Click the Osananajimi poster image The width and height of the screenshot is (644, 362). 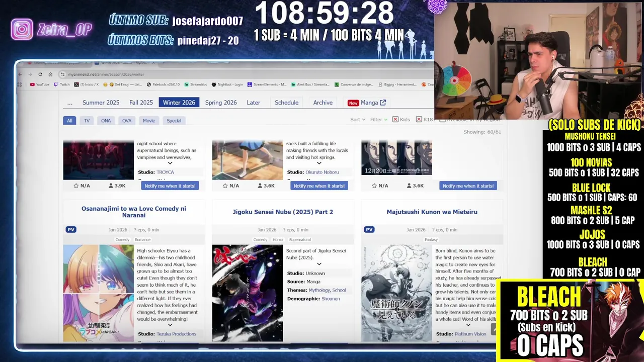tap(99, 293)
